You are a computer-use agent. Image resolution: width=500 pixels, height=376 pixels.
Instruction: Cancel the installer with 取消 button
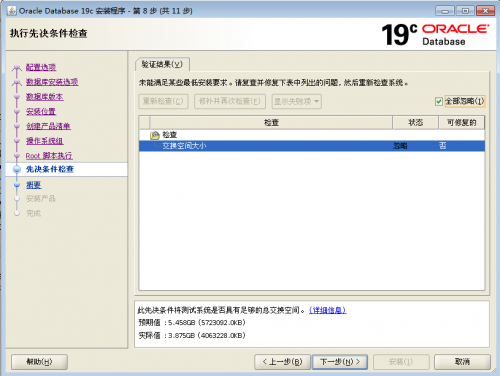(x=462, y=362)
